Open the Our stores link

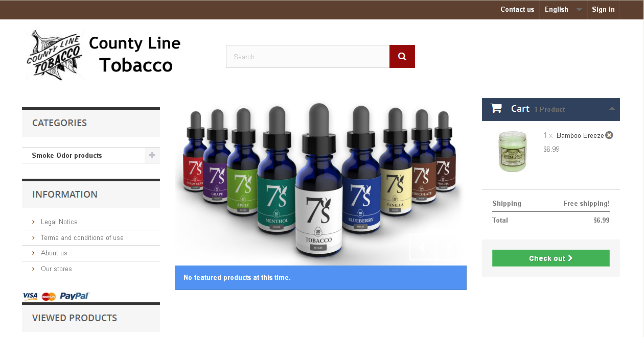click(x=56, y=269)
